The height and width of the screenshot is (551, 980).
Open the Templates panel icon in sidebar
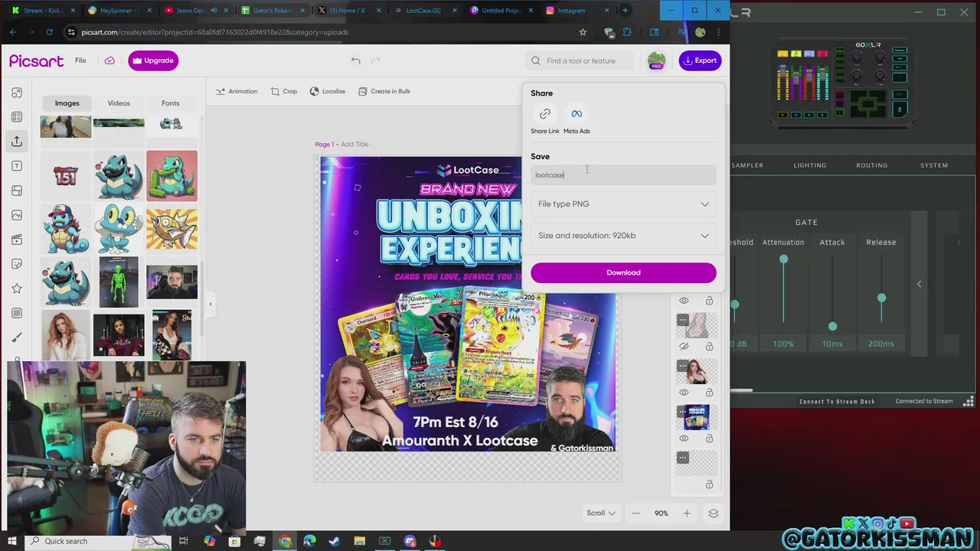(17, 117)
